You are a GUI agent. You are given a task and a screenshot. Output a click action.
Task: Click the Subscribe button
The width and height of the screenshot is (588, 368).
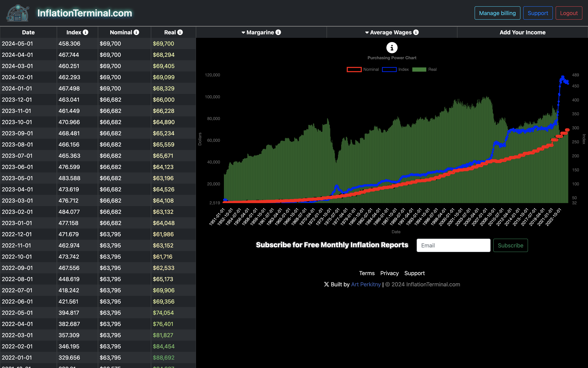click(x=510, y=245)
